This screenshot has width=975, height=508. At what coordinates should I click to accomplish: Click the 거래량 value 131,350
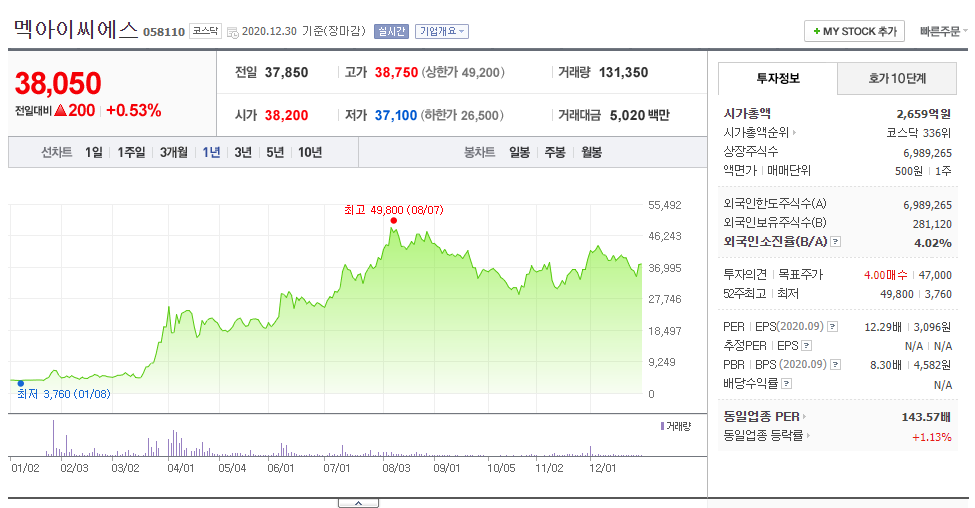[x=624, y=73]
